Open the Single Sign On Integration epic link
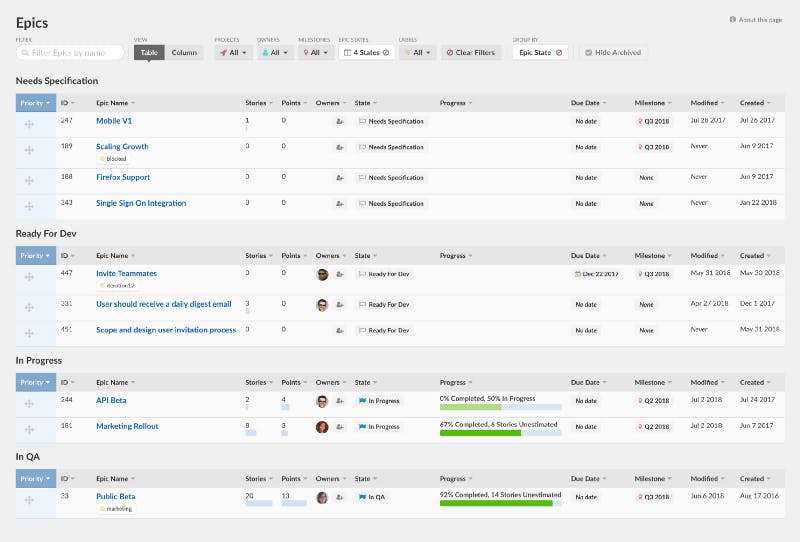 [x=141, y=203]
